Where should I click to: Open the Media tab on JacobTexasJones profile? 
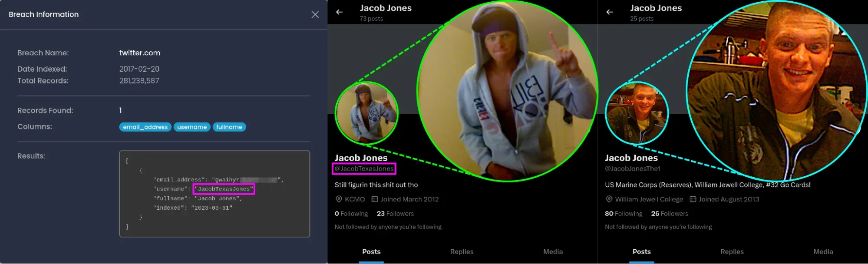(553, 252)
